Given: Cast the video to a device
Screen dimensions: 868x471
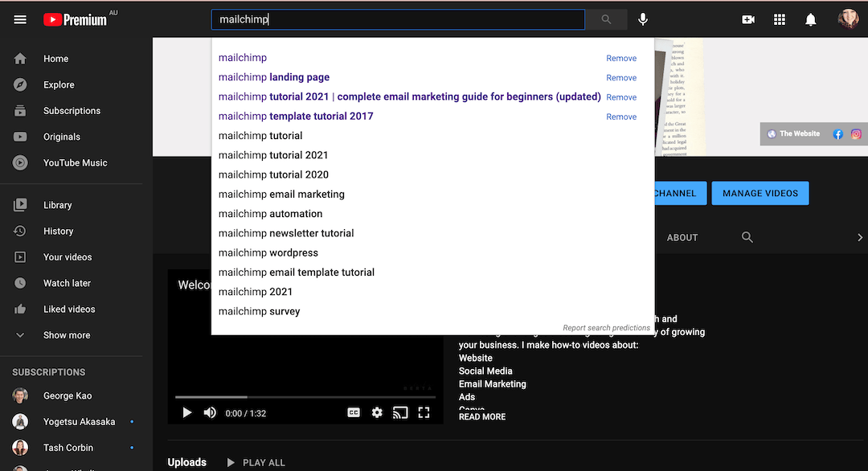Looking at the screenshot, I should click(400, 412).
